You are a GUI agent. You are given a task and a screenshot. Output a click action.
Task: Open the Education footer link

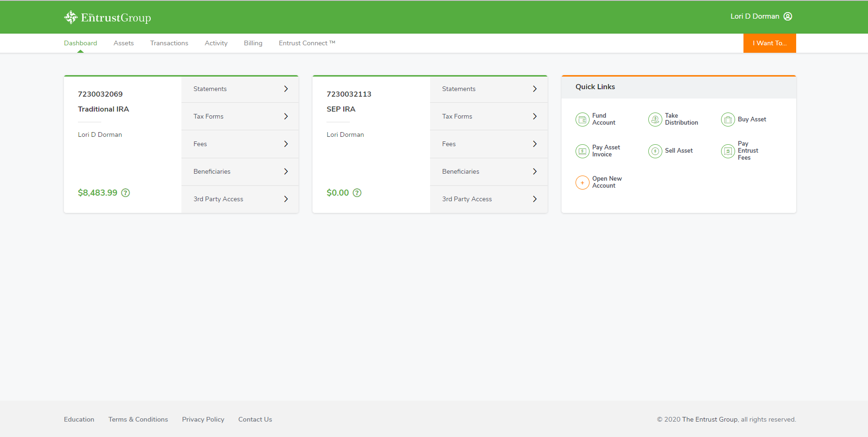79,419
